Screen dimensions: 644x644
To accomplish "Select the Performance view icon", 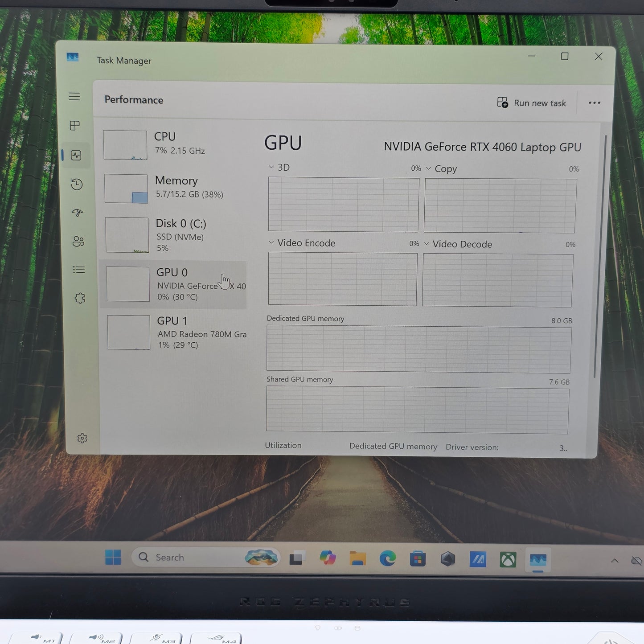I will 77,155.
